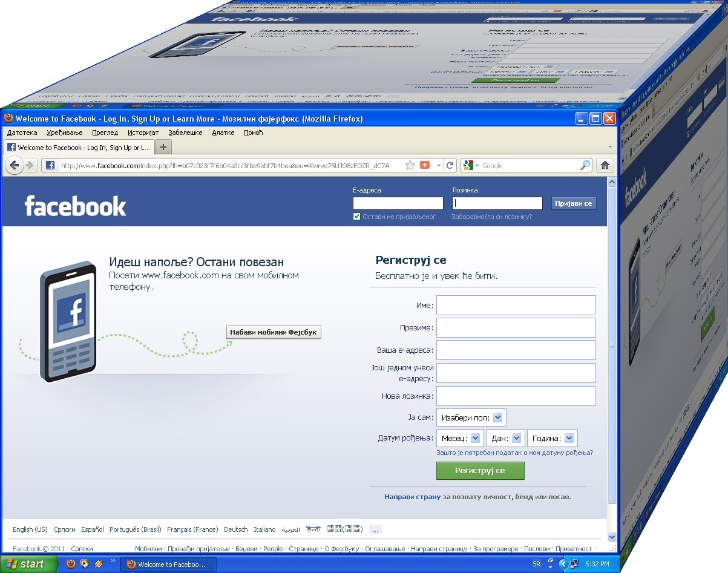Launch the media player Quick Launch icon
Screen dimensions: 728x573
coord(84,564)
